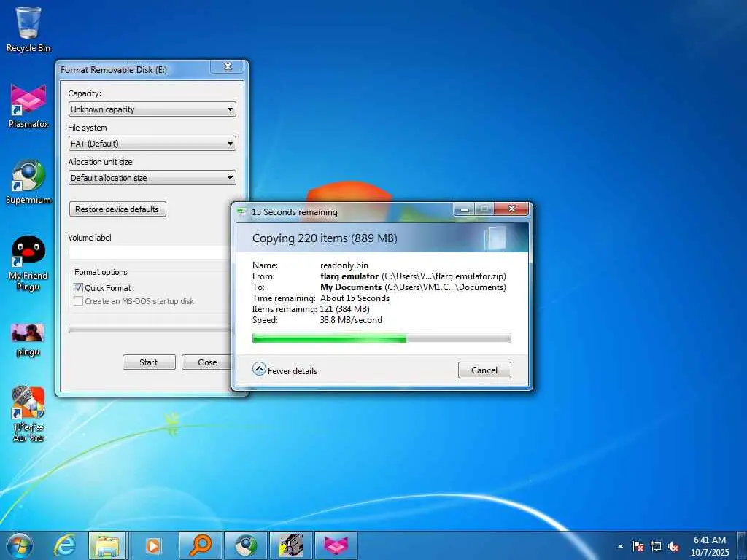Click the copy dialog title bar icon

click(x=242, y=212)
